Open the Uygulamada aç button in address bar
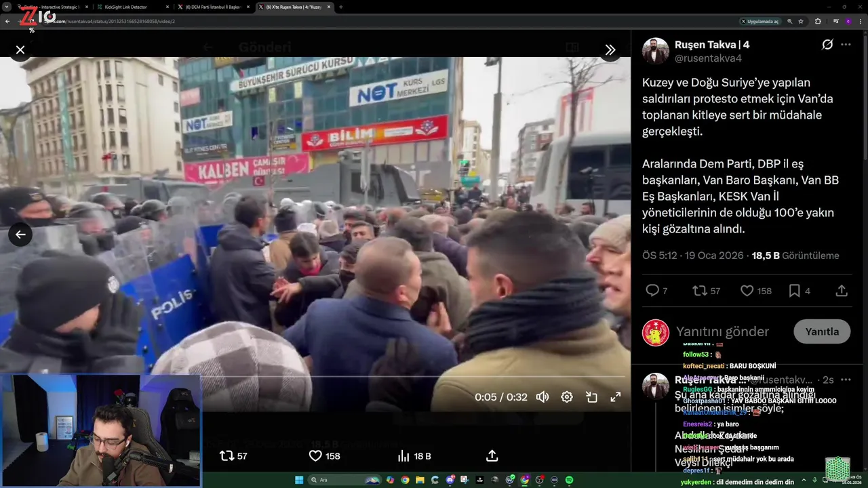The image size is (868, 488). 759,21
